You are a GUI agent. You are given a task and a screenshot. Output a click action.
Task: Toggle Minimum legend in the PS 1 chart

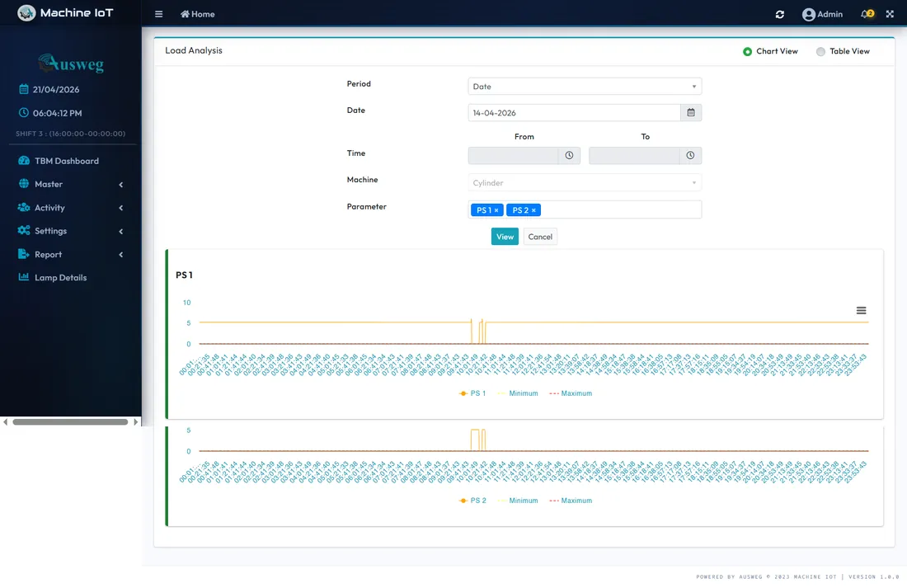point(518,393)
